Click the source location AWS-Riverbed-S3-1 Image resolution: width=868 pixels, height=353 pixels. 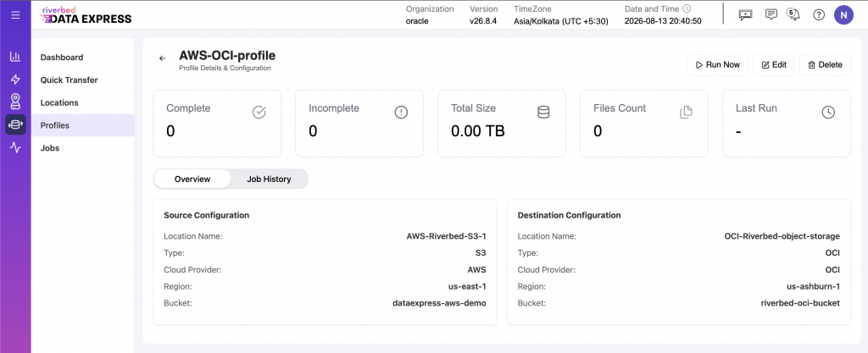click(446, 236)
